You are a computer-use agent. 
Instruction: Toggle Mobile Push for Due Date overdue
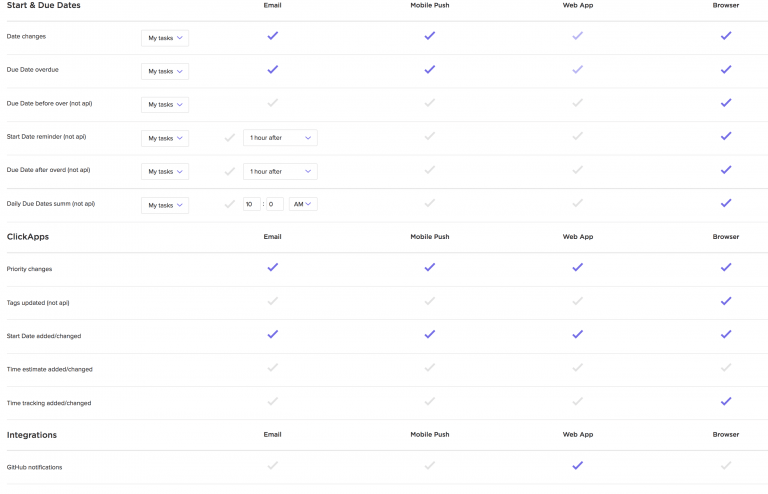point(429,70)
